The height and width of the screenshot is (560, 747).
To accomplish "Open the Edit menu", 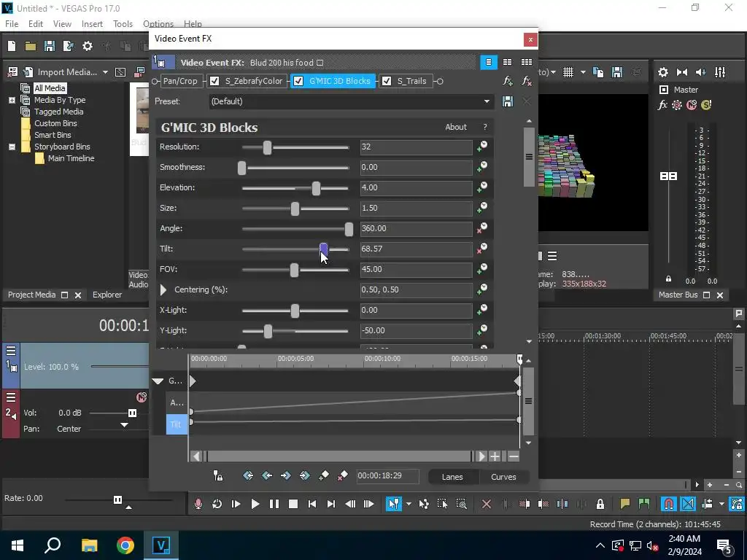I will click(36, 24).
